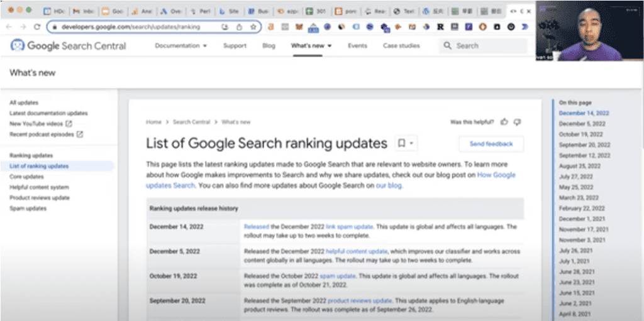Select All updates in the sidebar
This screenshot has width=644, height=321.
point(24,102)
